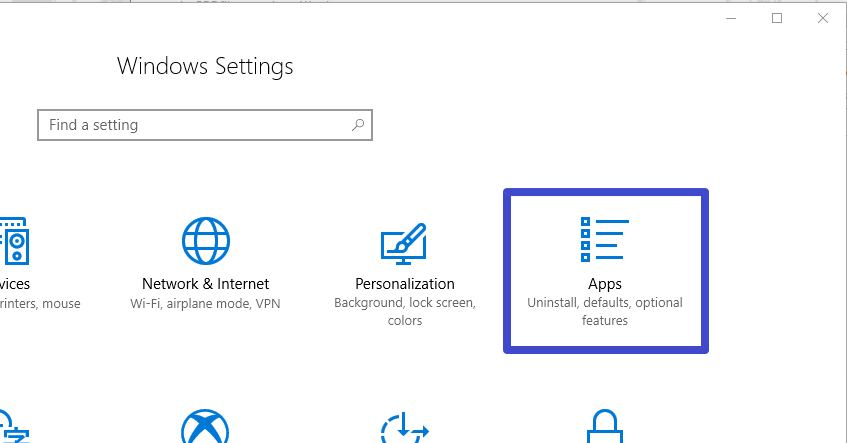The image size is (847, 443).
Task: Click "Wi-Fi, airplane mode, VPN" description
Action: 205,303
